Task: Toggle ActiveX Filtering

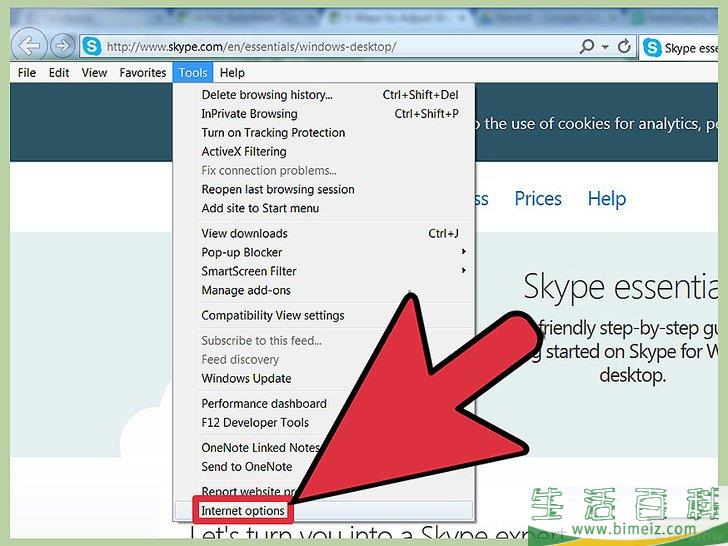Action: tap(325, 152)
